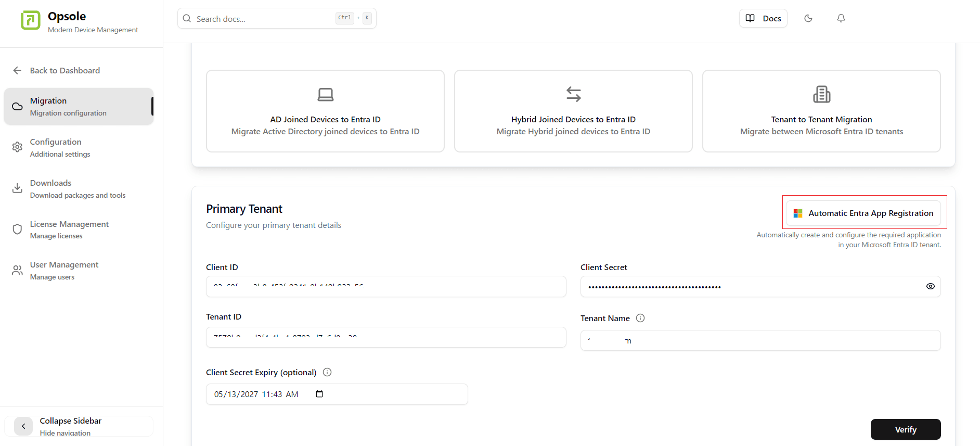Click the laptop icon in AD Joined card
This screenshot has width=980, height=446.
326,94
